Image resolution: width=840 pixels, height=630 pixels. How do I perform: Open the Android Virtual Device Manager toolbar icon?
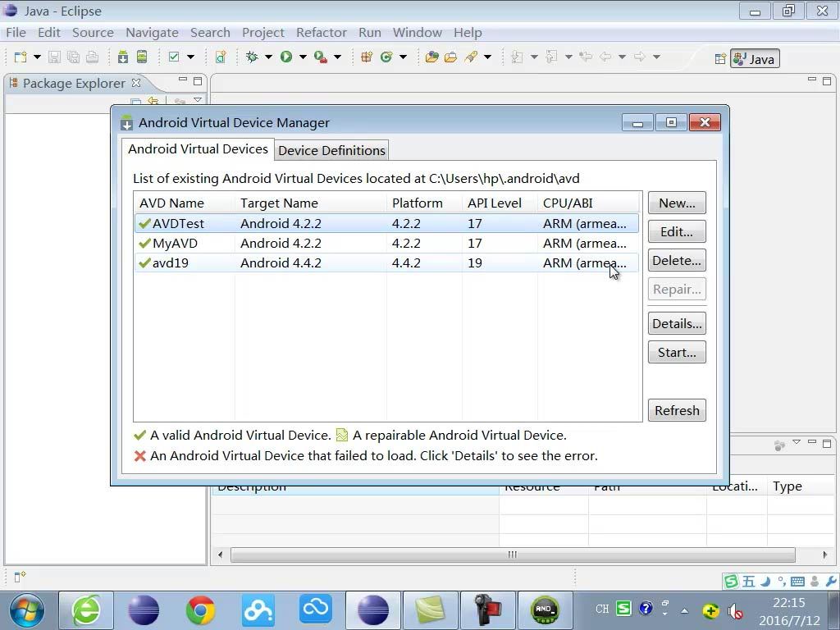click(142, 57)
